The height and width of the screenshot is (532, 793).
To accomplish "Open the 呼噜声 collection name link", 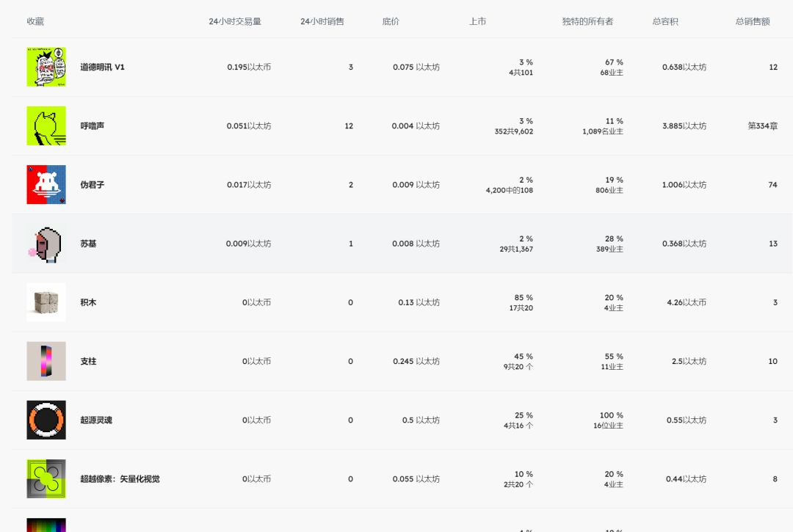I will (93, 125).
